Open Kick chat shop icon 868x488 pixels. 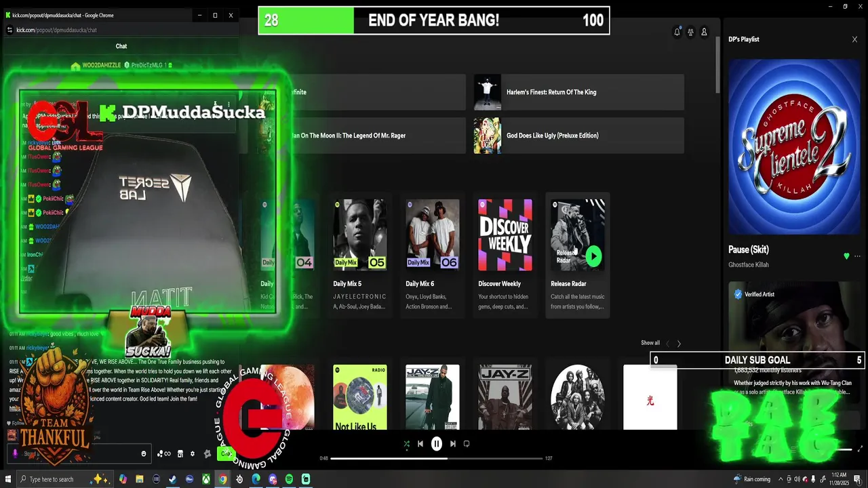180,454
